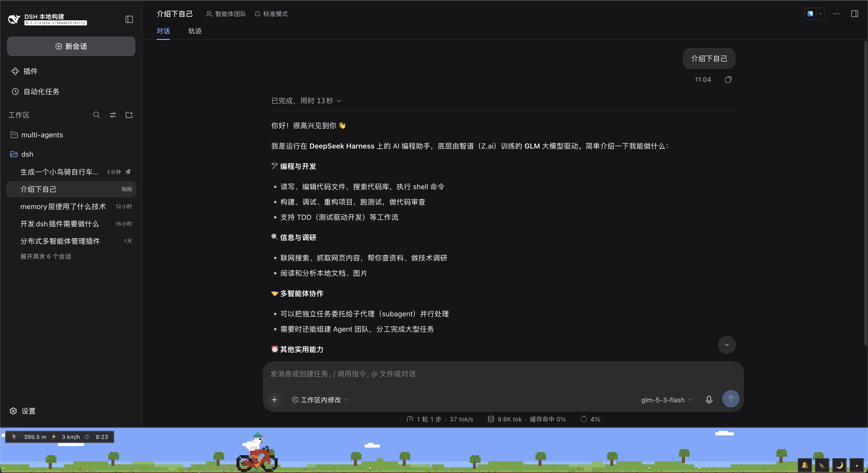This screenshot has height=473, width=868.
Task: Toggle night mode with the moon icon
Action: click(x=839, y=465)
